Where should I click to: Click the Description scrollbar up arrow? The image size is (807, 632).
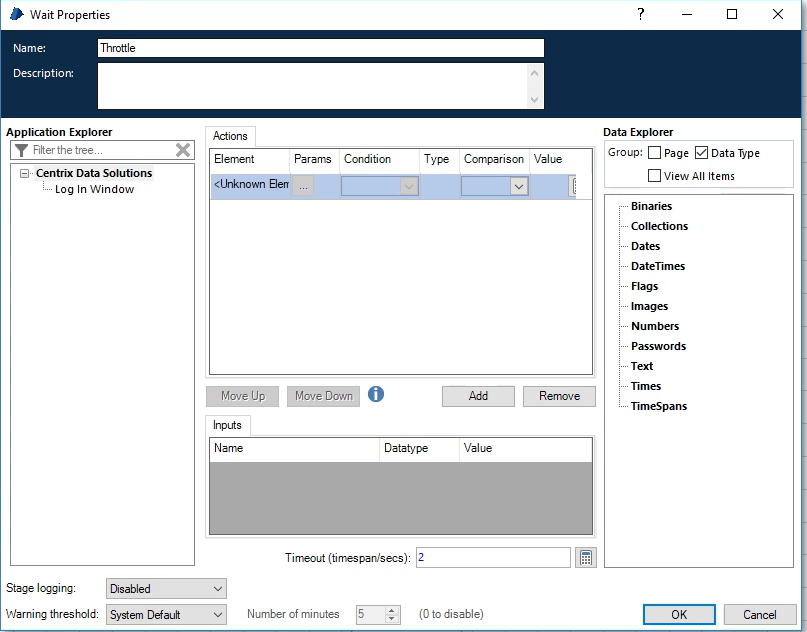point(534,73)
